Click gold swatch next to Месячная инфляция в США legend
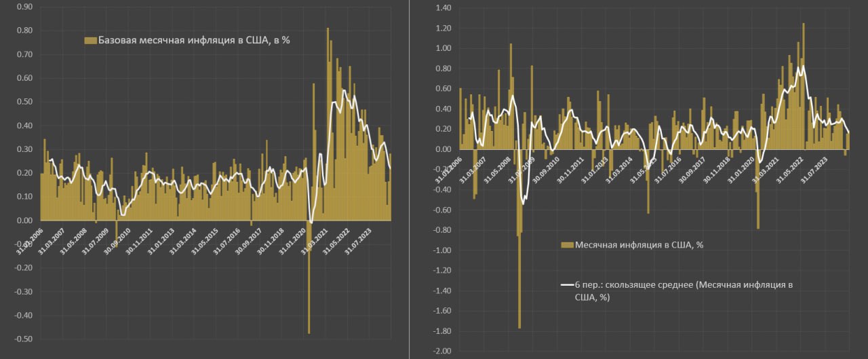Viewport: 868px width, 359px height. point(567,245)
